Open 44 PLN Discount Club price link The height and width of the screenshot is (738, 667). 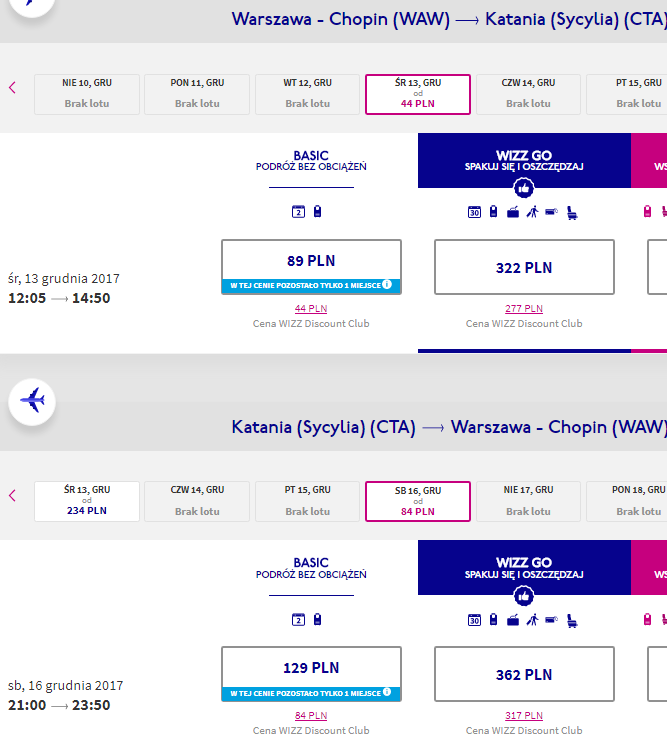coord(311,309)
